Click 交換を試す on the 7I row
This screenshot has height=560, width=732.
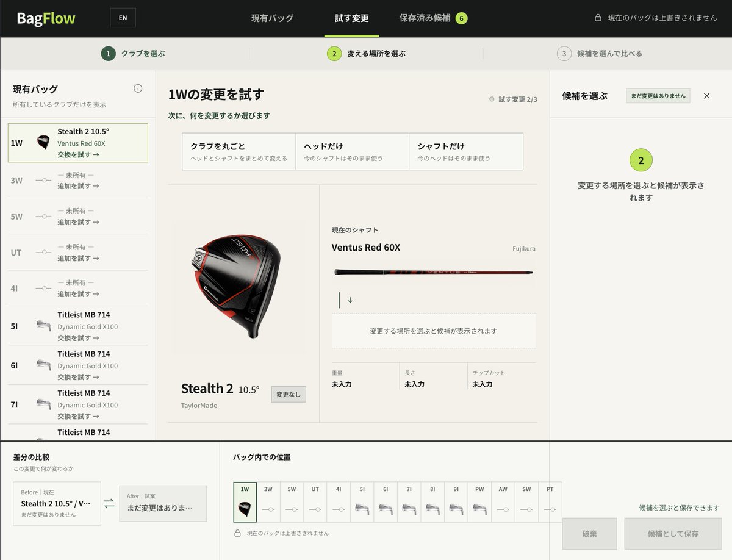coord(78,417)
